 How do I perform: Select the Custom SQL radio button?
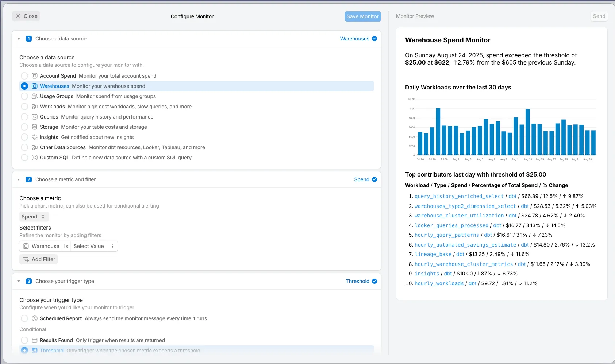24,158
